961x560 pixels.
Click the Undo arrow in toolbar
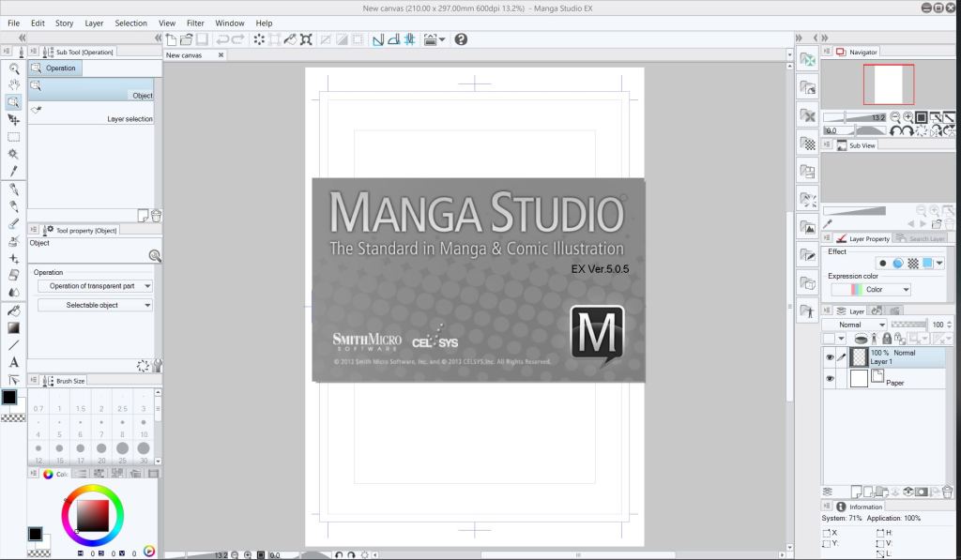pyautogui.click(x=222, y=39)
